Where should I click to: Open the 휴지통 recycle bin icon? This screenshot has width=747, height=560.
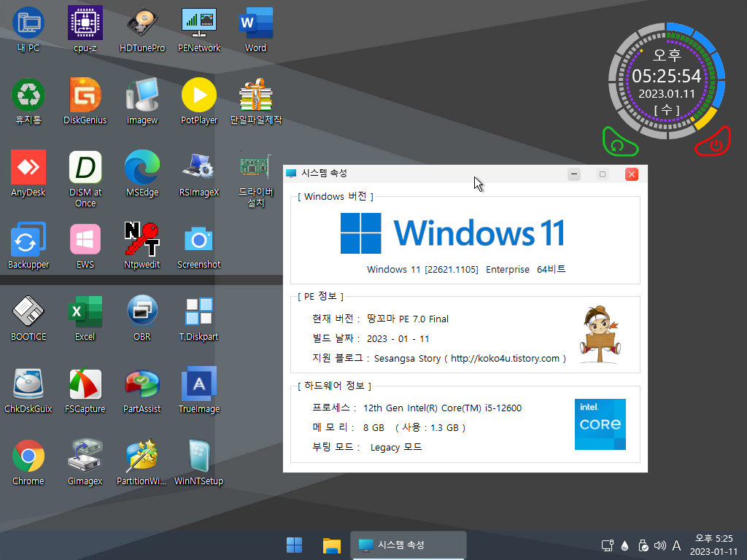[x=28, y=101]
